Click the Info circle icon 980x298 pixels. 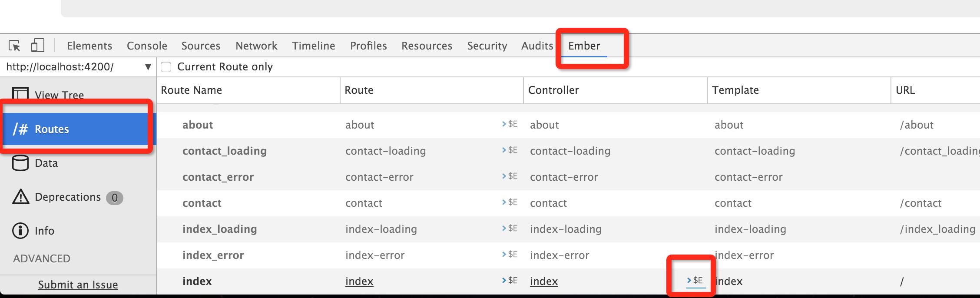click(x=20, y=231)
